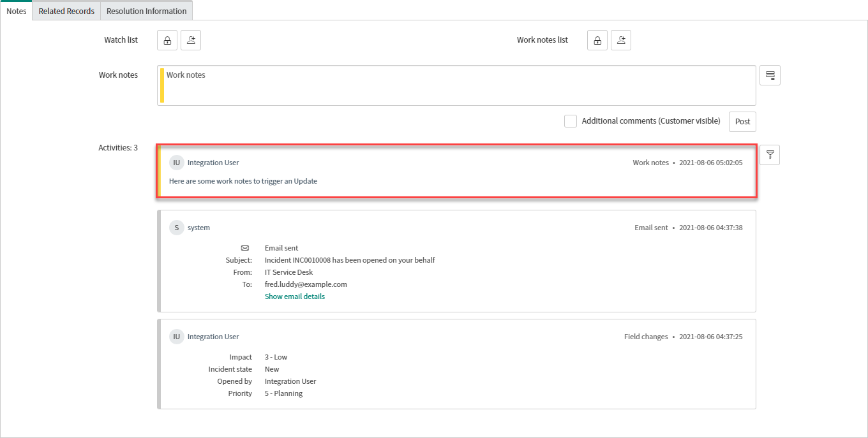868x438 pixels.
Task: Unlock the Watch list field
Action: [x=167, y=40]
